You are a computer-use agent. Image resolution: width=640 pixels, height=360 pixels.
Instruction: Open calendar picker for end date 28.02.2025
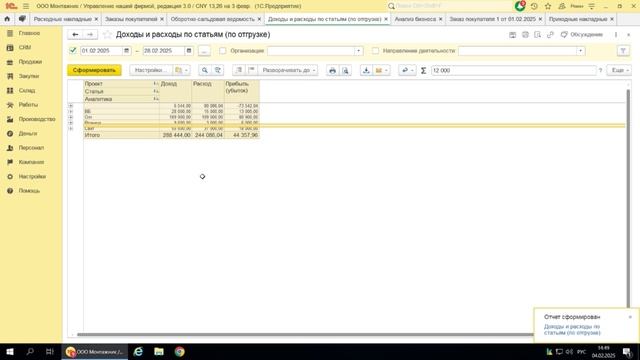[x=189, y=51]
